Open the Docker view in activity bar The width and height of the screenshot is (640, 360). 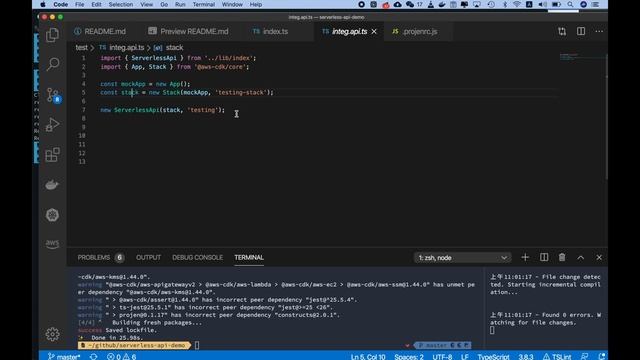click(x=52, y=185)
